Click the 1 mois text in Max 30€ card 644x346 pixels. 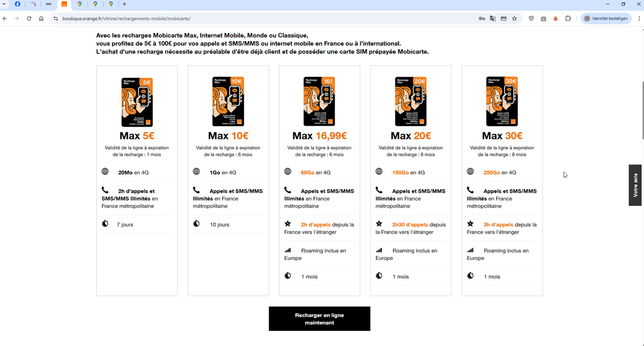tap(493, 277)
